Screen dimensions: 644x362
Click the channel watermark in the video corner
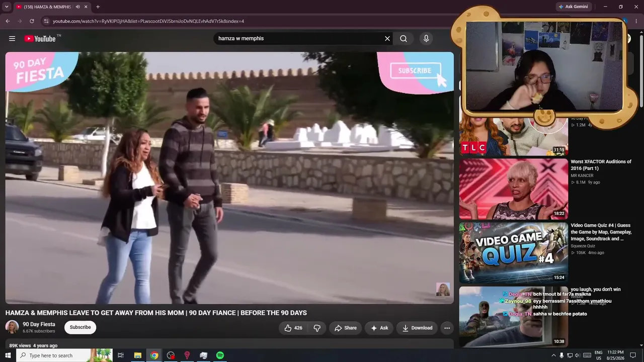pyautogui.click(x=443, y=289)
